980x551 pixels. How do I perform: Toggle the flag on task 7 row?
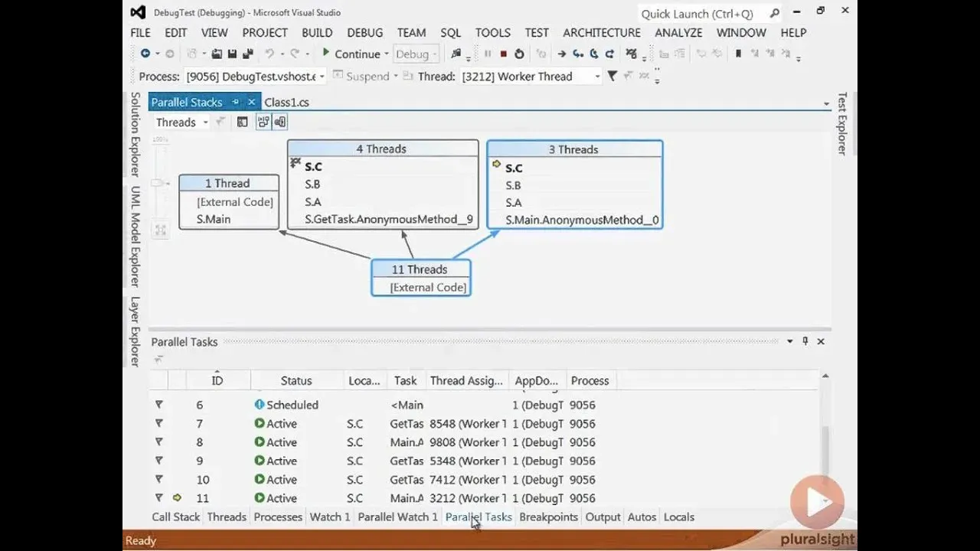(159, 423)
